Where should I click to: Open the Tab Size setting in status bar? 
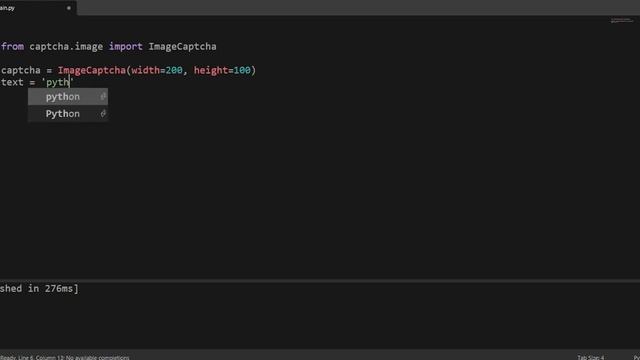tap(591, 357)
